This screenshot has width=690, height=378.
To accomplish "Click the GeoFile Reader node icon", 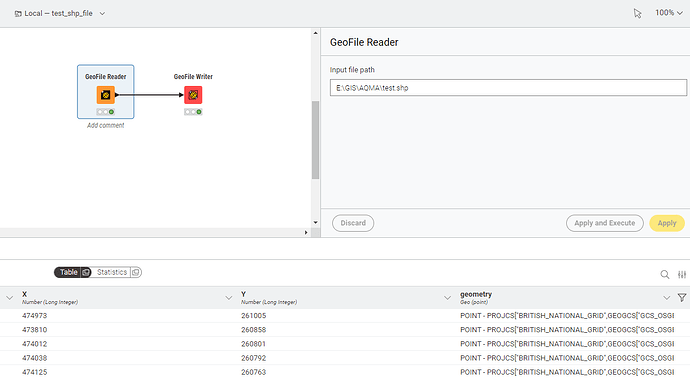I will (x=106, y=95).
